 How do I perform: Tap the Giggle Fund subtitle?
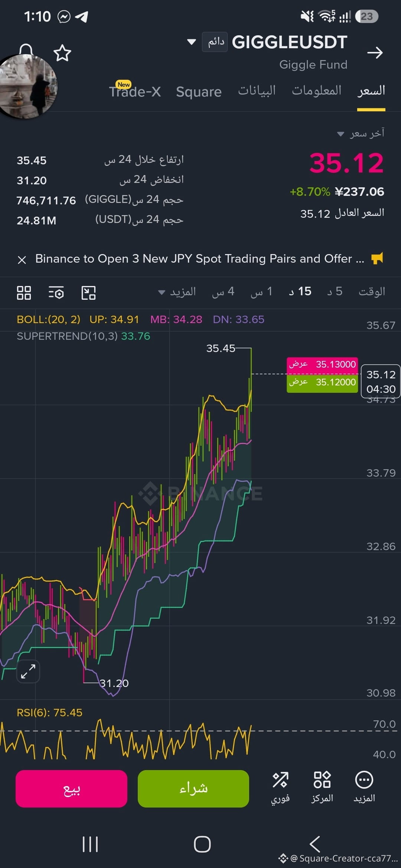(x=313, y=65)
